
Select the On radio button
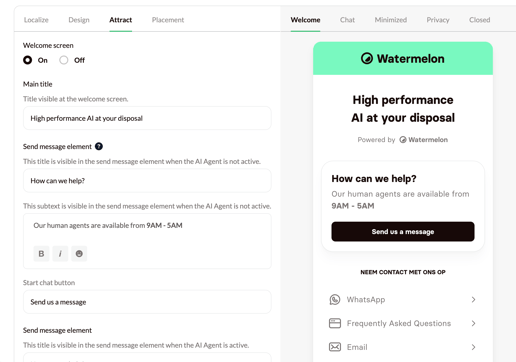28,60
